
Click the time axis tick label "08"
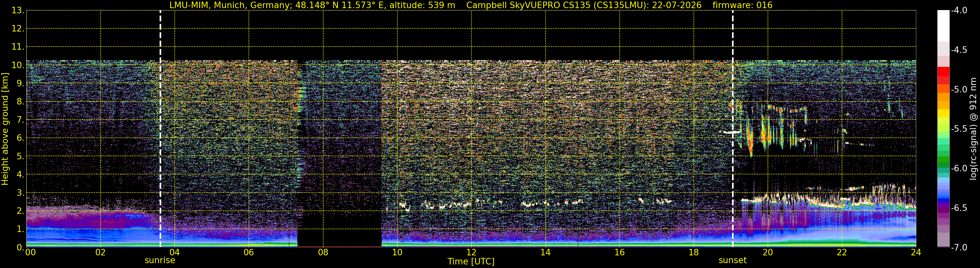(x=323, y=252)
